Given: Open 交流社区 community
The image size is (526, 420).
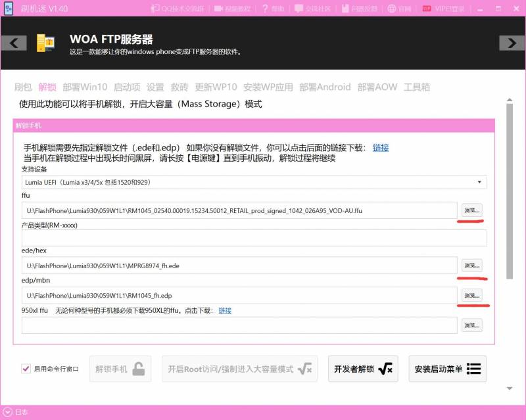Looking at the screenshot, I should 313,9.
